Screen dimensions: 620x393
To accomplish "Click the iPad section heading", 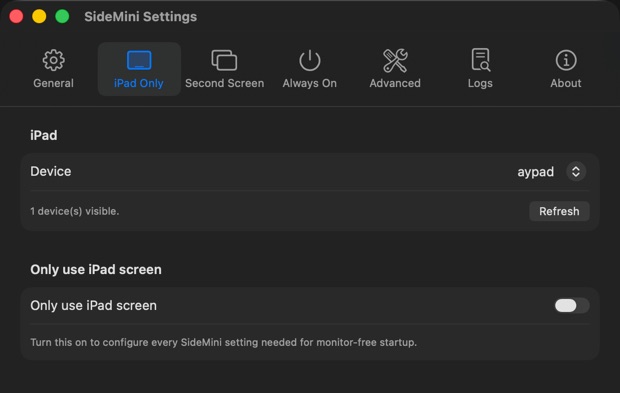I will pyautogui.click(x=44, y=135).
